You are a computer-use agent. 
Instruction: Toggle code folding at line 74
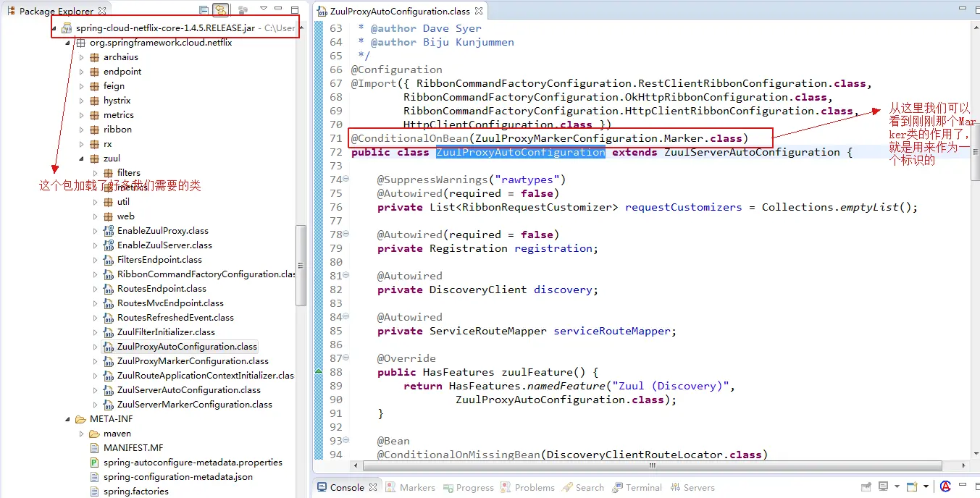(x=345, y=180)
